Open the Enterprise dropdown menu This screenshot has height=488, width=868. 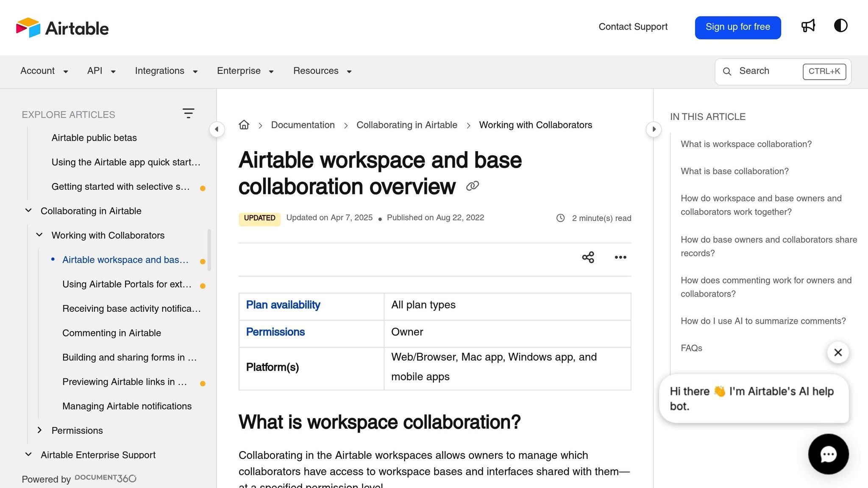pos(245,71)
